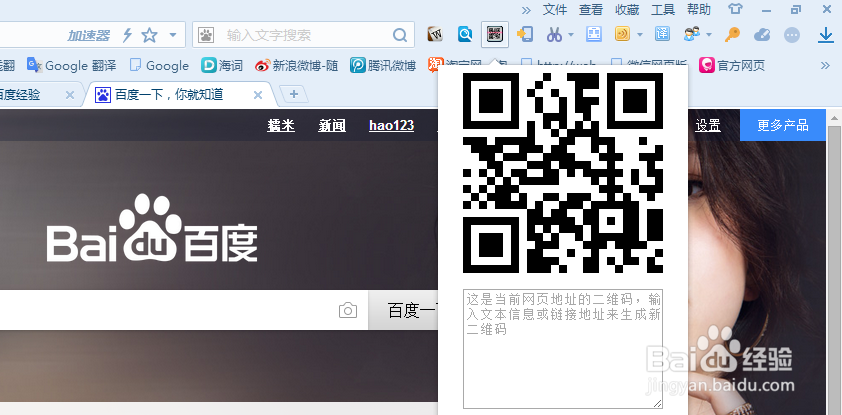Click the user accounts extension icon

tap(692, 35)
